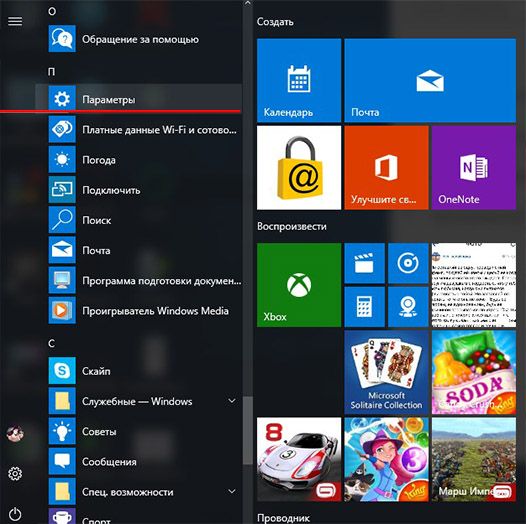This screenshot has width=526, height=524.
Task: Select Проигрыватель Windows Media text label
Action: pyautogui.click(x=155, y=311)
